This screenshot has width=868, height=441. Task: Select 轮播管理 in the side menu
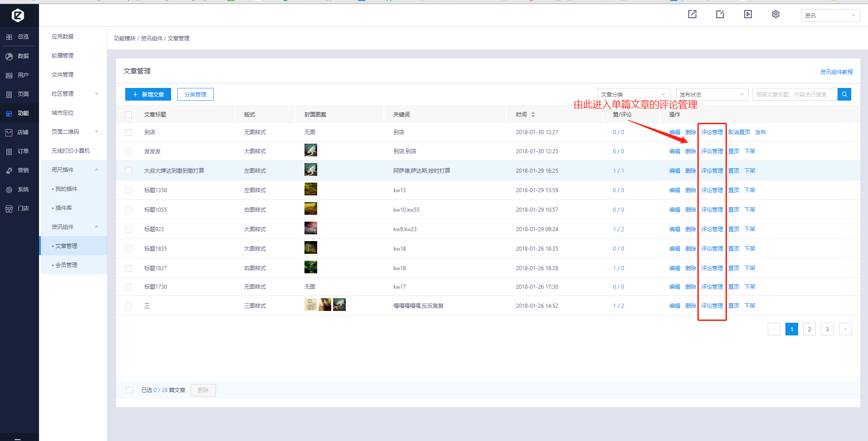[x=63, y=56]
